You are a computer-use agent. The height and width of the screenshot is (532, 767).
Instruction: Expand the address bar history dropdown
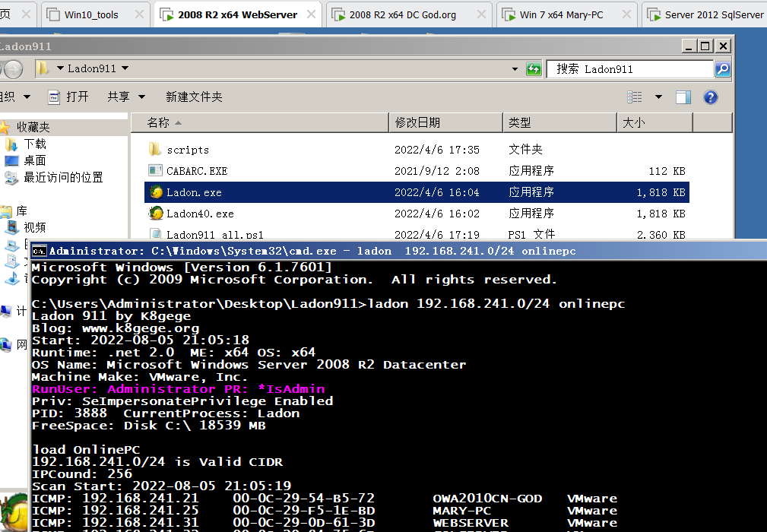pos(515,69)
